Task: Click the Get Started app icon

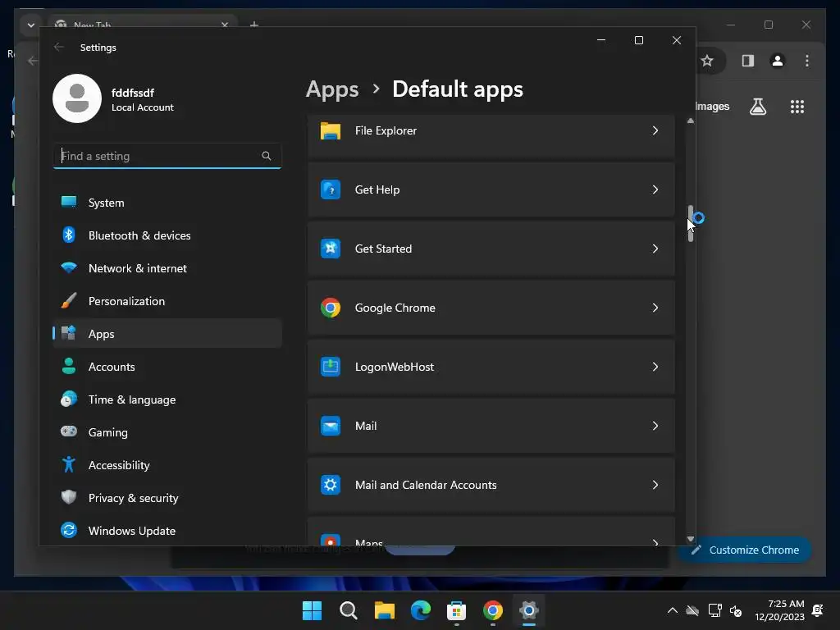Action: [331, 249]
